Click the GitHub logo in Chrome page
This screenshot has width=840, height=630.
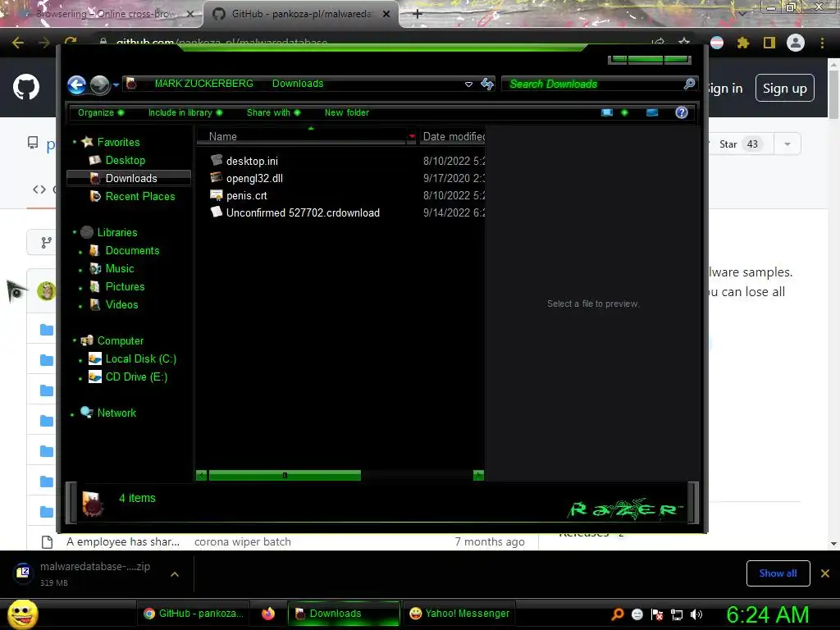26,87
